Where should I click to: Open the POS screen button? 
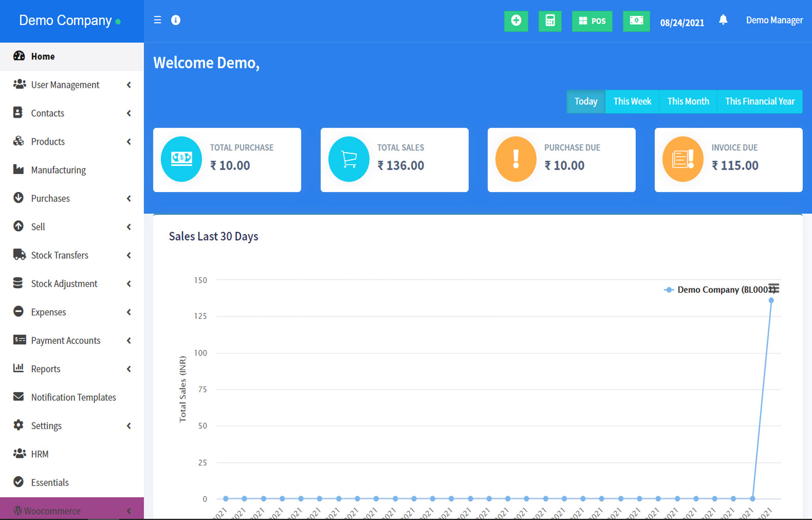pos(592,21)
